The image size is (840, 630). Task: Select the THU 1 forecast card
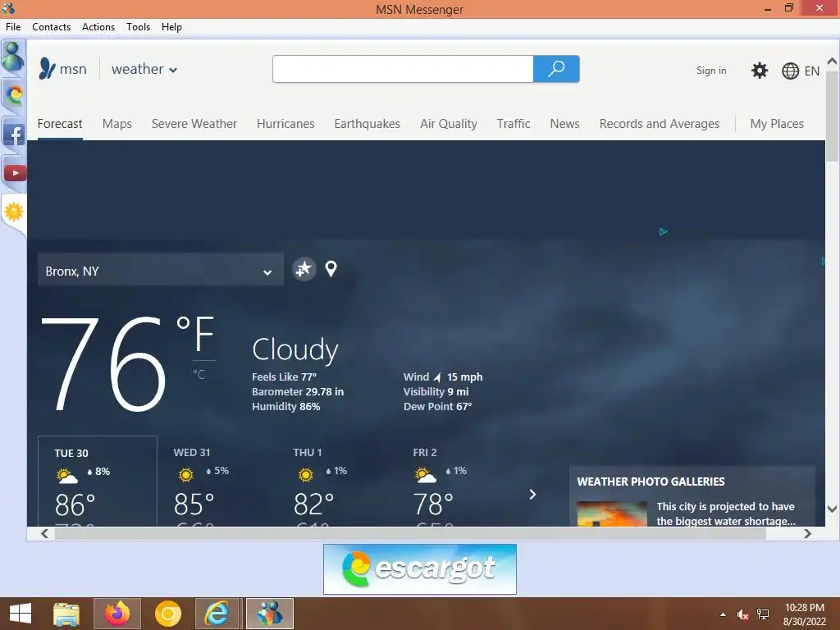[x=336, y=481]
